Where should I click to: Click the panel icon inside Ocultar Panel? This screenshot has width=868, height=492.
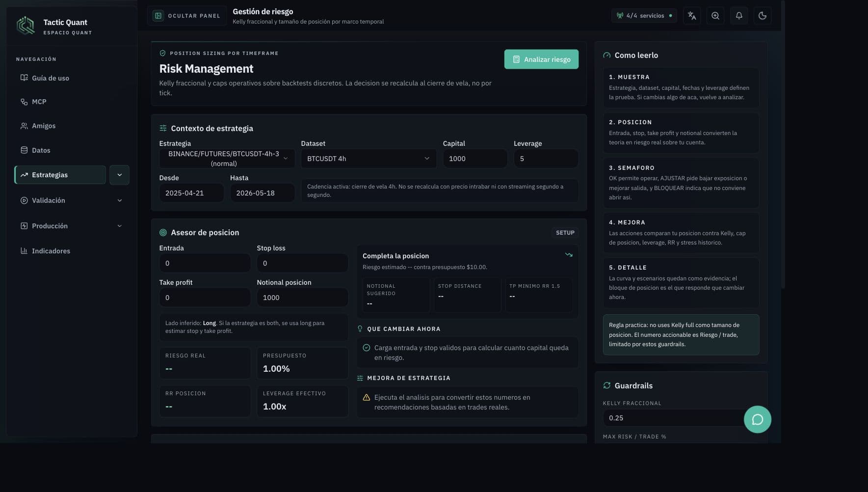158,16
